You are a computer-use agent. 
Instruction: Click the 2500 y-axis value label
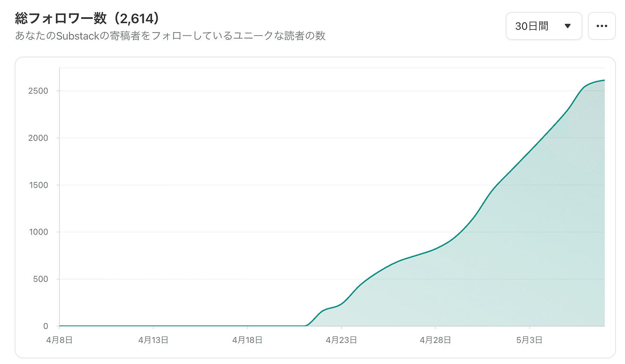[38, 91]
